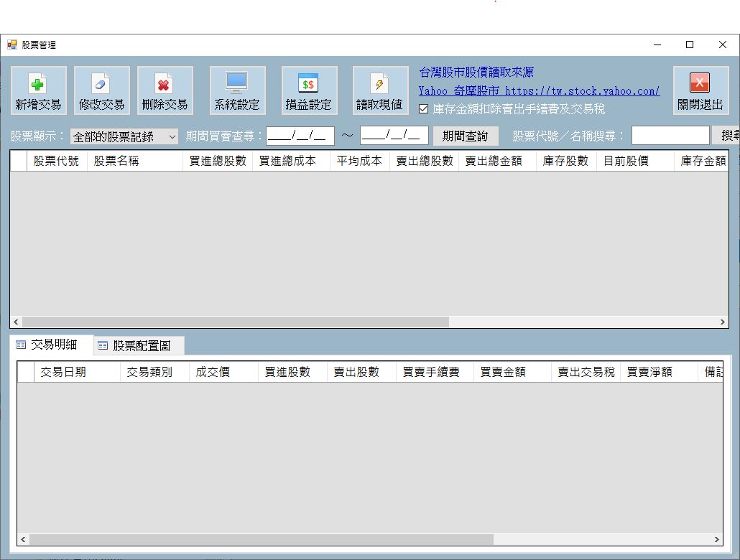Viewport: 740px width, 560px height.
Task: Click the 股票代號/名稱搜尋 text box
Action: coord(670,136)
